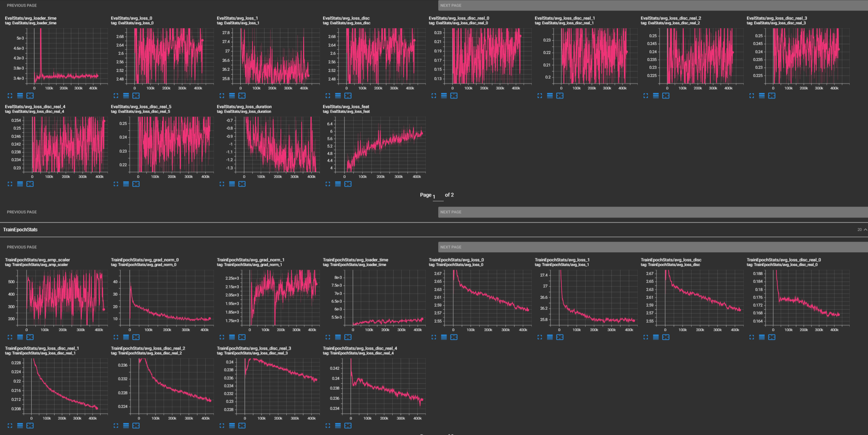Expand EvalStats/avg_loss_disc_real_1 chart size
This screenshot has height=435, width=868.
[540, 95]
